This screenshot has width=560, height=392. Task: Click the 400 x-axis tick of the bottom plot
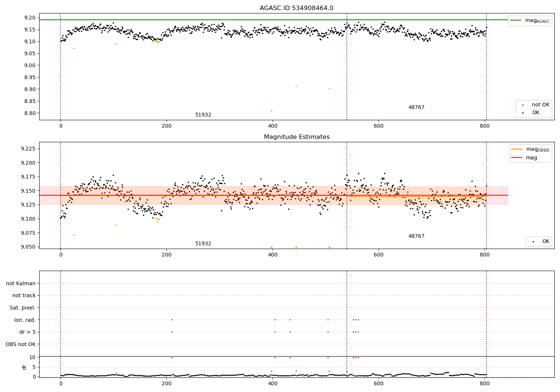[x=273, y=383]
